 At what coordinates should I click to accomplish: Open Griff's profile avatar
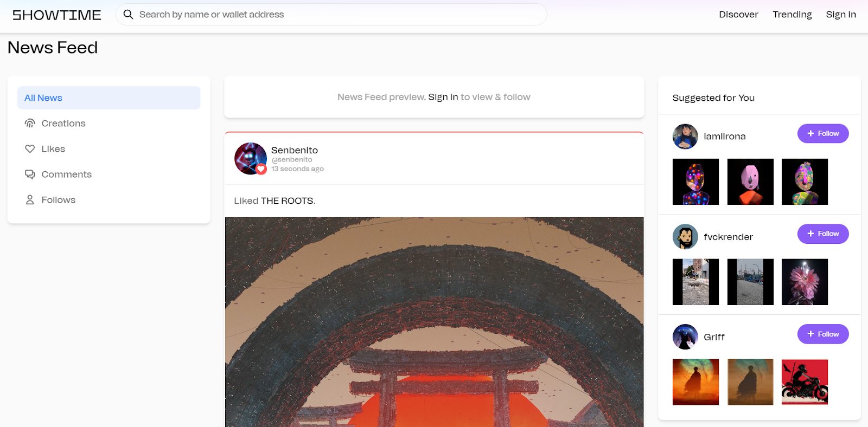[685, 337]
